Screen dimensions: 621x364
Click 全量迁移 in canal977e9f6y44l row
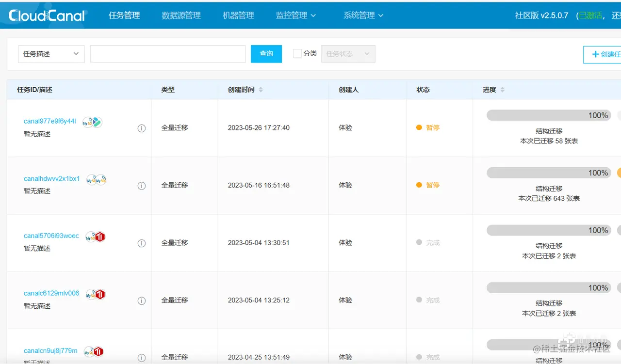click(175, 128)
